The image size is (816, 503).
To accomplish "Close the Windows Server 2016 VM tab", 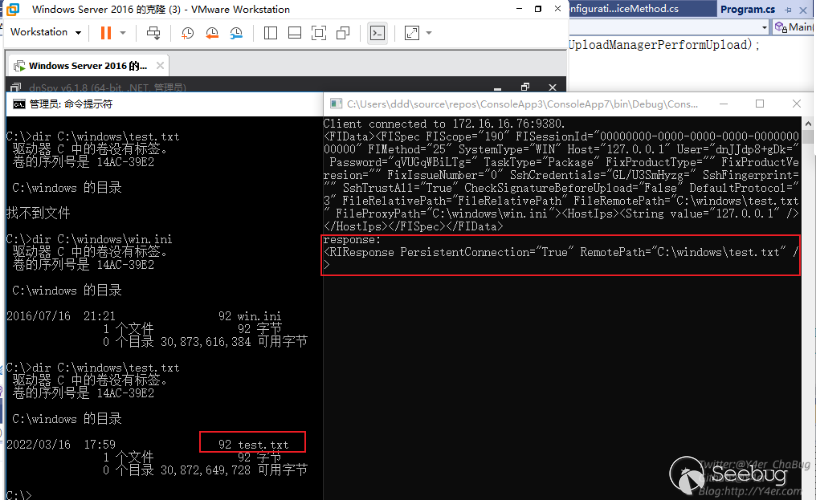I will click(x=160, y=66).
